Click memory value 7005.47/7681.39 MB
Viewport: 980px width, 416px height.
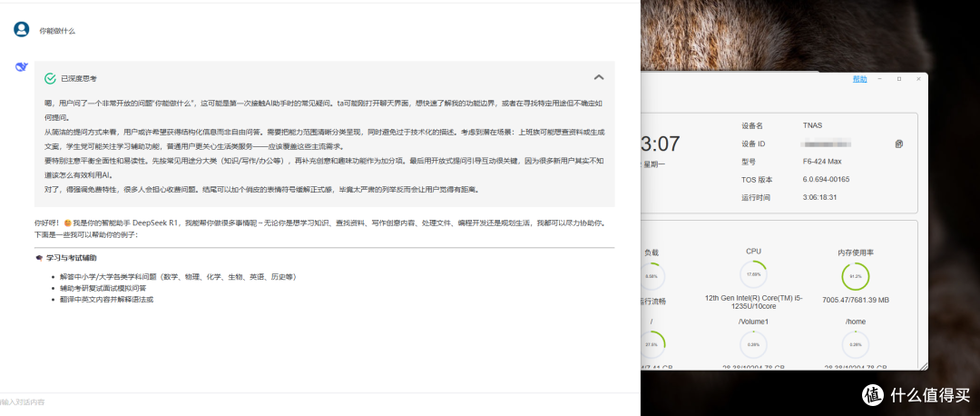tap(856, 301)
